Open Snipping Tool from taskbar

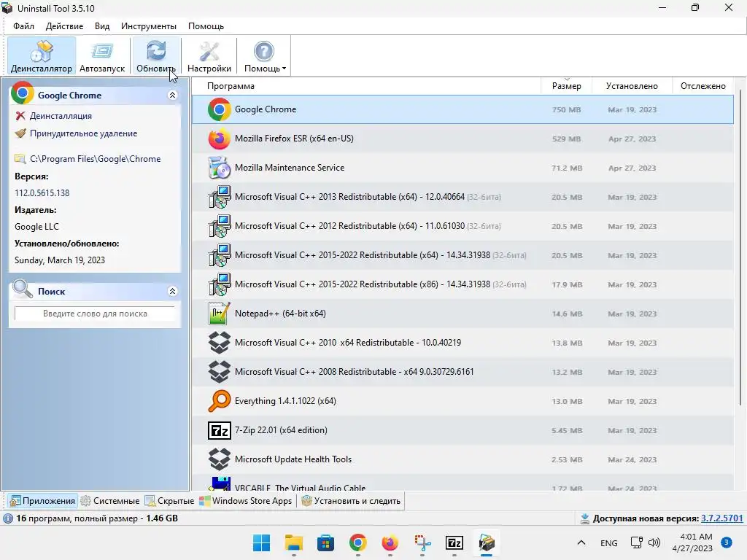click(x=422, y=542)
